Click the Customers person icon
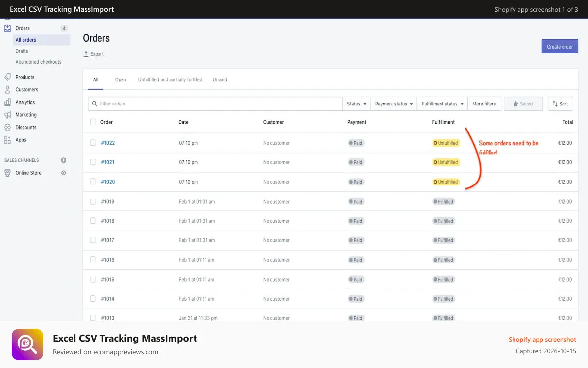The height and width of the screenshot is (368, 588). (x=7, y=90)
